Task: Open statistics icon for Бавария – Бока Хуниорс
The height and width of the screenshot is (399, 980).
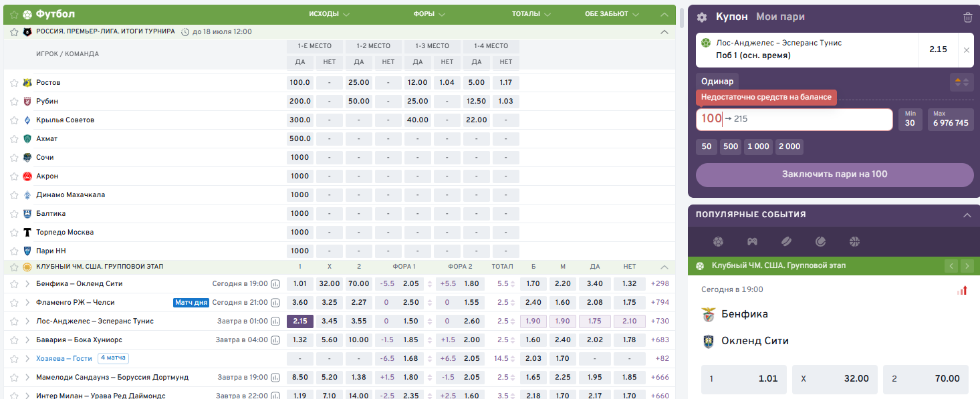Action: [x=275, y=340]
